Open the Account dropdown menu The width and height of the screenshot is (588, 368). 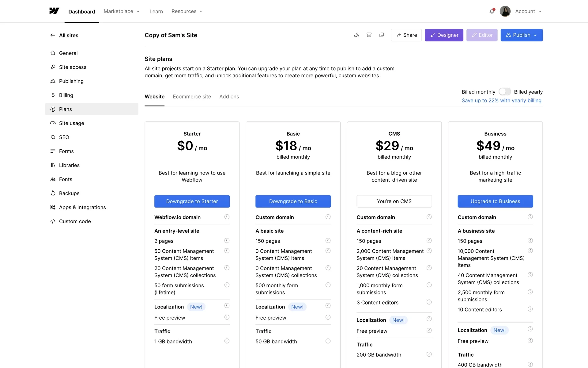coord(528,11)
